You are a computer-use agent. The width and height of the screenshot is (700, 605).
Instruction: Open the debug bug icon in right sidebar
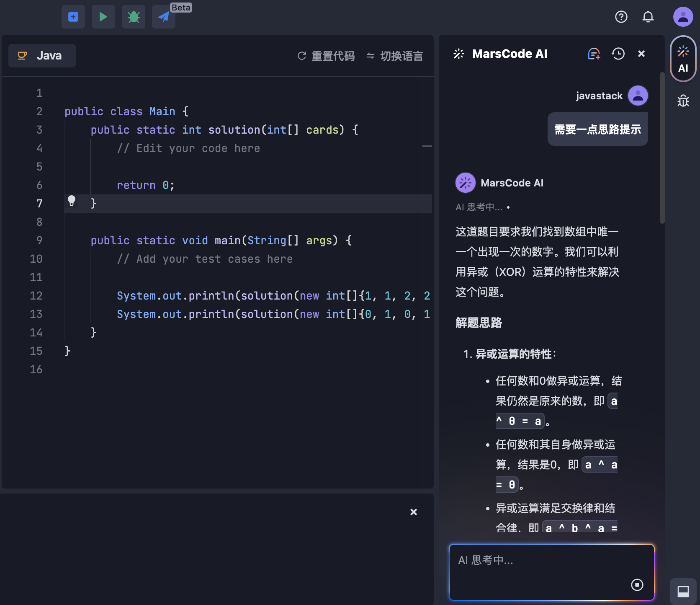pyautogui.click(x=683, y=101)
